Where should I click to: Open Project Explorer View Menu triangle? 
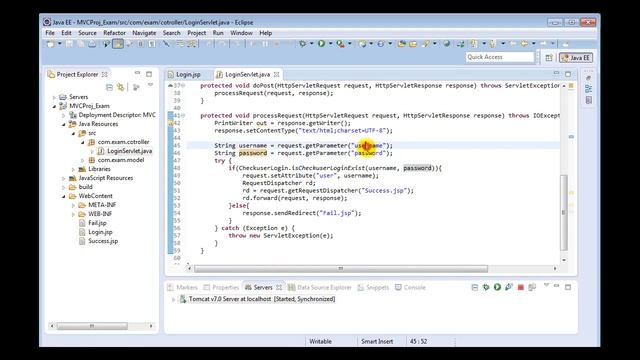[x=150, y=85]
